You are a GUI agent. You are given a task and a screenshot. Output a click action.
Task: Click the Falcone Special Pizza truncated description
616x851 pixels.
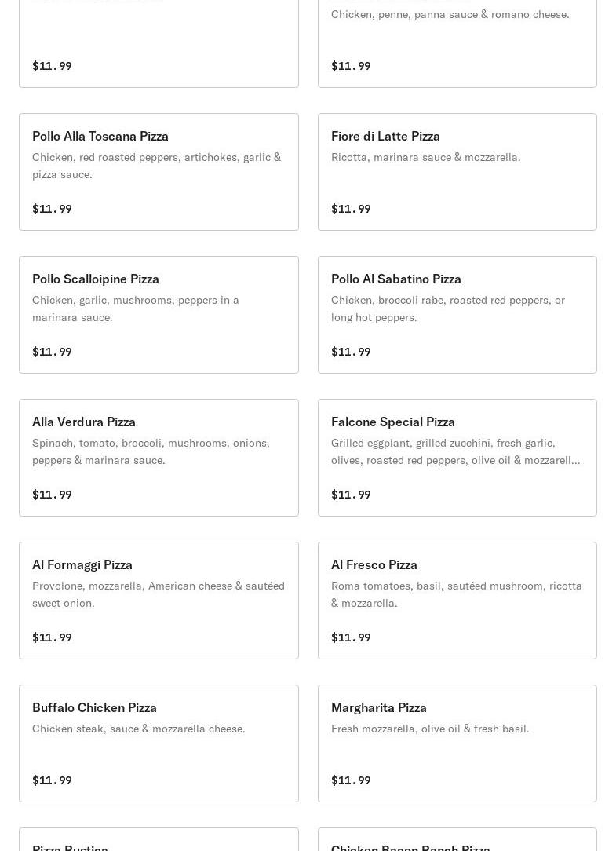coord(455,451)
